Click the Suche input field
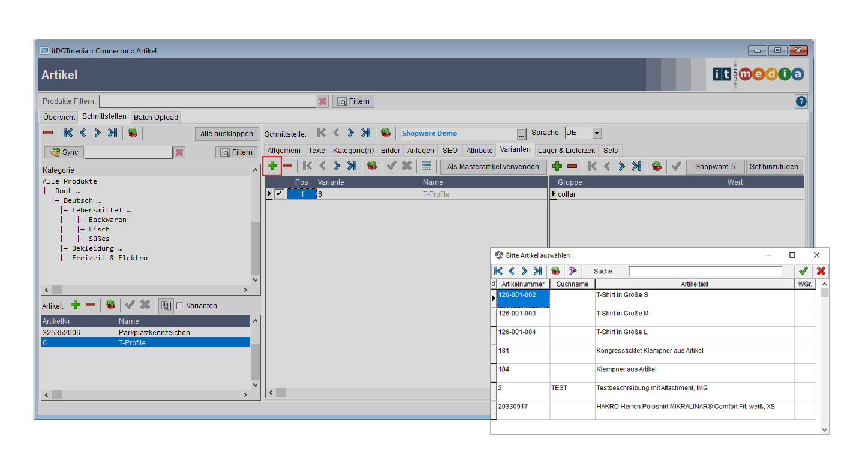Image resolution: width=868 pixels, height=460 pixels. pos(705,272)
